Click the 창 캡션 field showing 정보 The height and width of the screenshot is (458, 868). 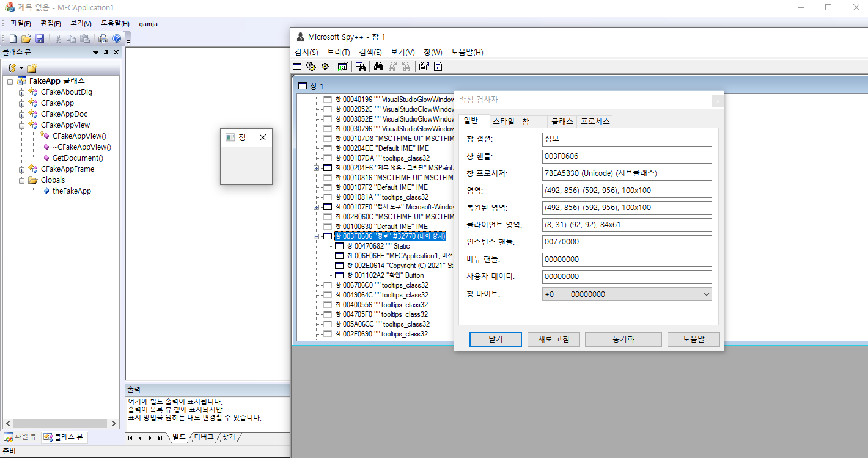pos(627,139)
